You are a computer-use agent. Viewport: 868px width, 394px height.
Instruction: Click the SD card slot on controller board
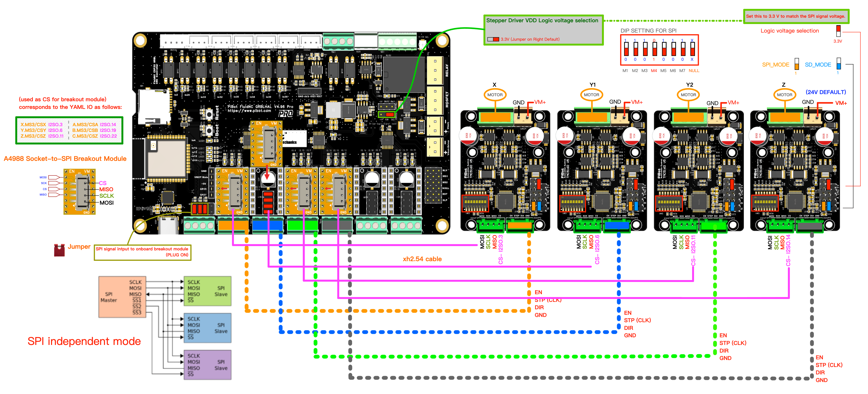pos(154,107)
